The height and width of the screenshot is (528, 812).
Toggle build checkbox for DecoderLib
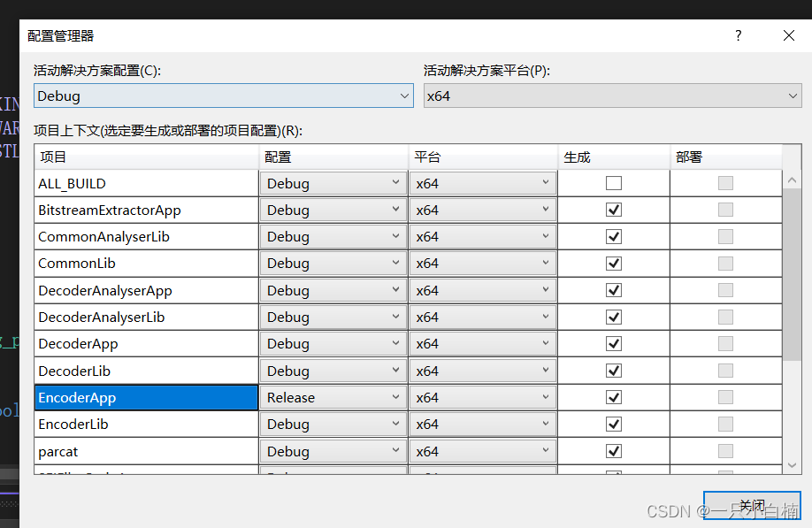pos(614,371)
